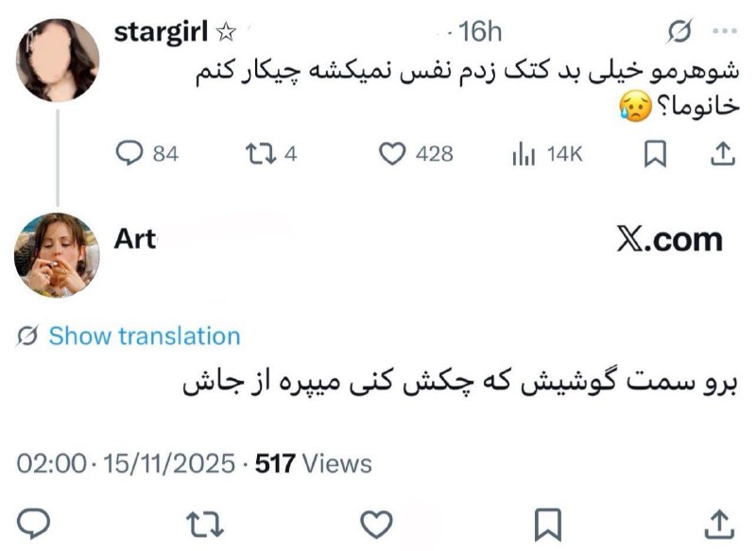Share Art's reply using bottom share icon
This screenshot has height=551, width=756.
click(x=718, y=522)
